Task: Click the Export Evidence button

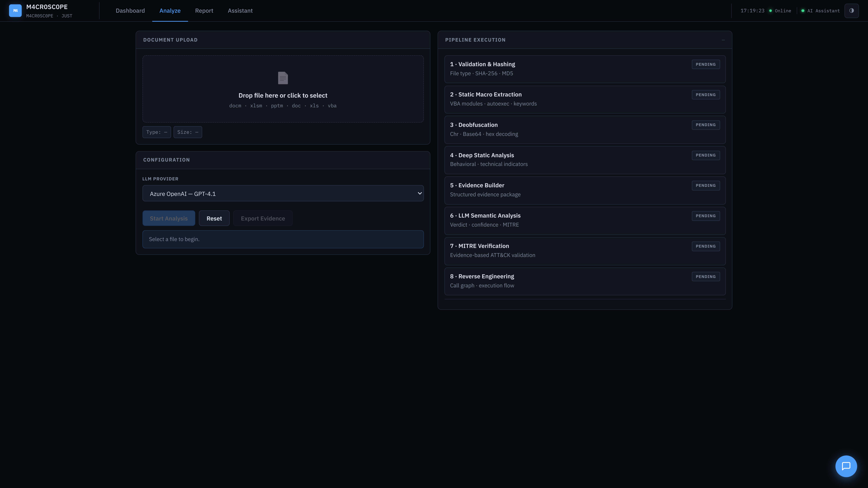Action: (263, 218)
